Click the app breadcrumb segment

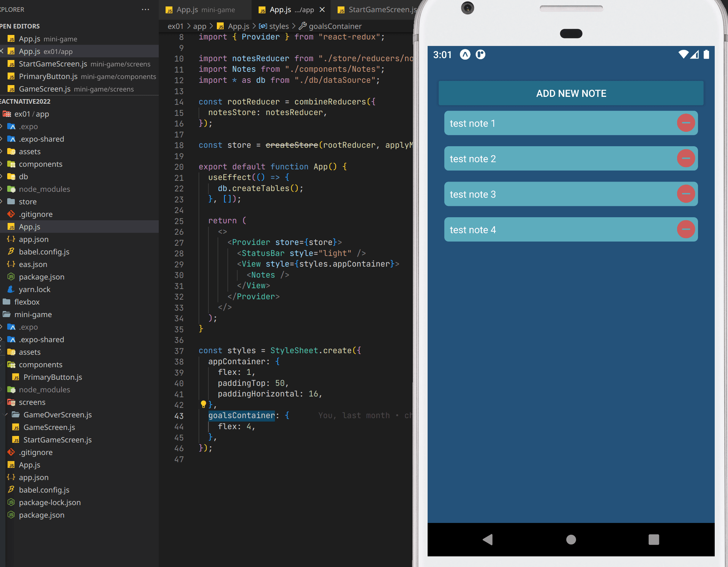200,26
